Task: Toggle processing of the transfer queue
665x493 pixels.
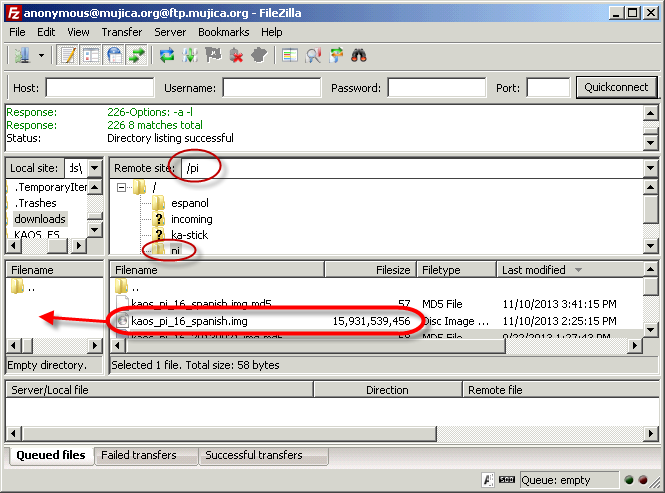Action: (x=190, y=56)
